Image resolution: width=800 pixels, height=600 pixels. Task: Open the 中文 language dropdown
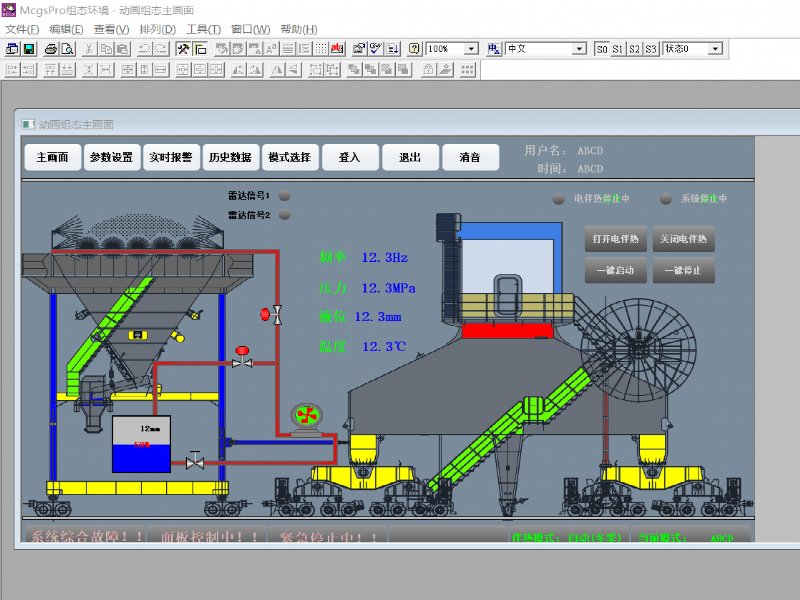[579, 49]
